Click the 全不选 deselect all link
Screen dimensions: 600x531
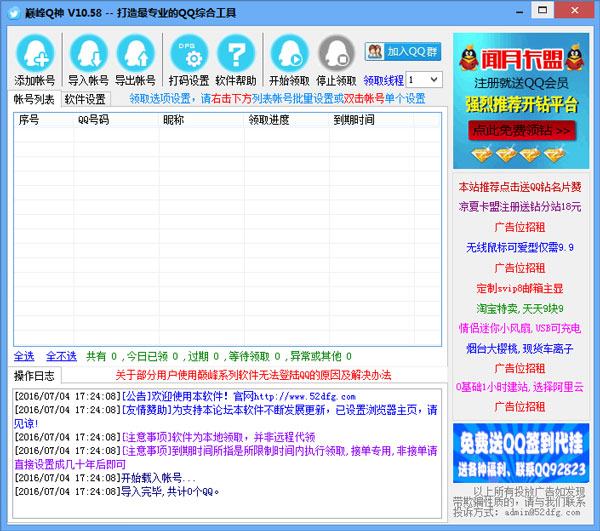point(61,356)
